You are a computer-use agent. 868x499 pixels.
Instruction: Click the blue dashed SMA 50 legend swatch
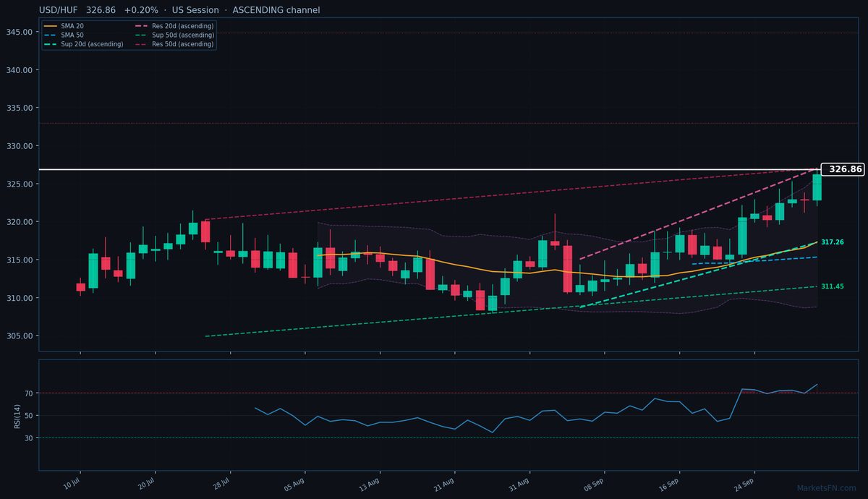pyautogui.click(x=52, y=35)
